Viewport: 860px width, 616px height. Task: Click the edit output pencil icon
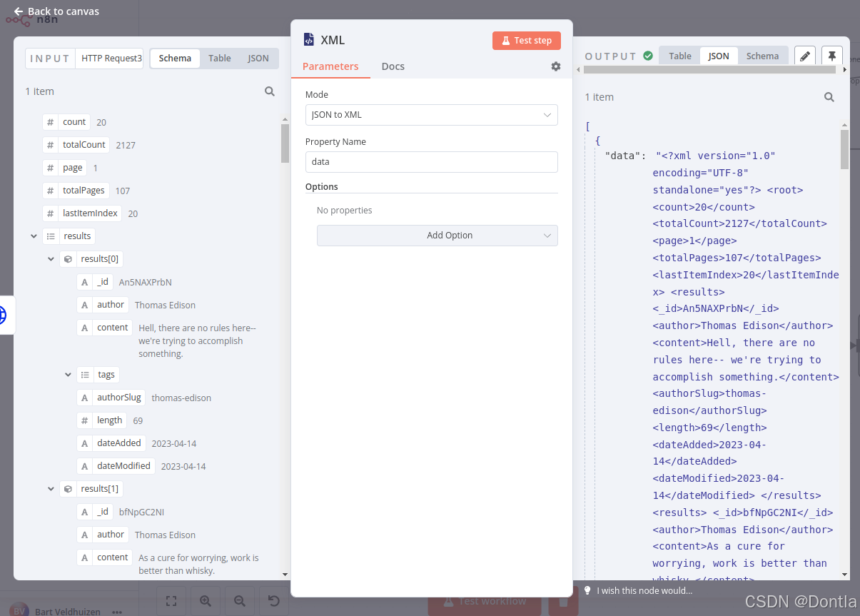click(805, 56)
